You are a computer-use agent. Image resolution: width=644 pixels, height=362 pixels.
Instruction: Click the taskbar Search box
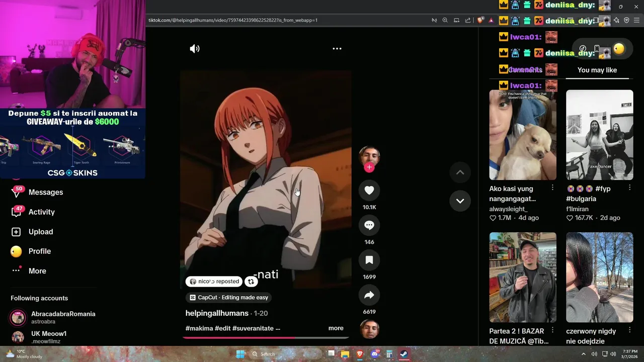coord(285,354)
